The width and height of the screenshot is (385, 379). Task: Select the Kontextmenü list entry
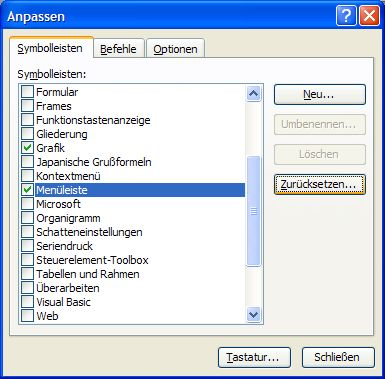(68, 176)
